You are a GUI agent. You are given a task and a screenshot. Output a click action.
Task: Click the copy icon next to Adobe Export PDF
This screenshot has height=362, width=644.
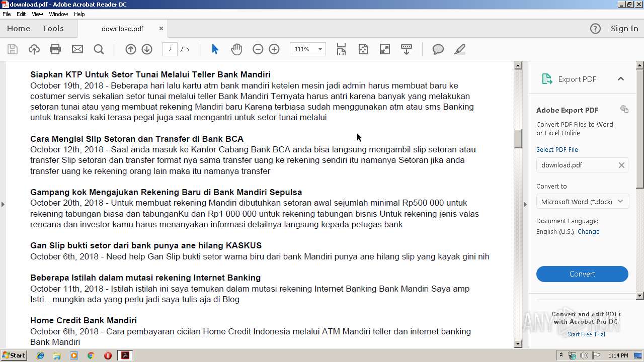click(624, 109)
